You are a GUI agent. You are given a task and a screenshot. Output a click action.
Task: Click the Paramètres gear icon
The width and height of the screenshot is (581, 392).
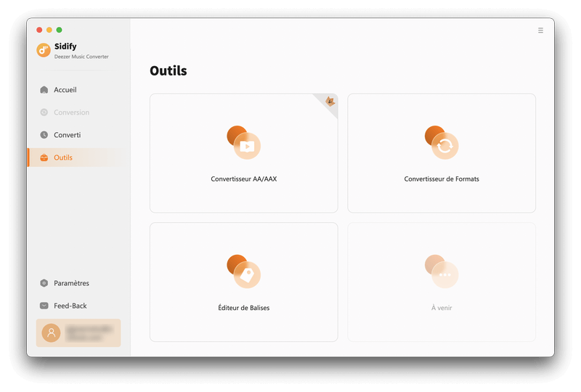click(44, 283)
